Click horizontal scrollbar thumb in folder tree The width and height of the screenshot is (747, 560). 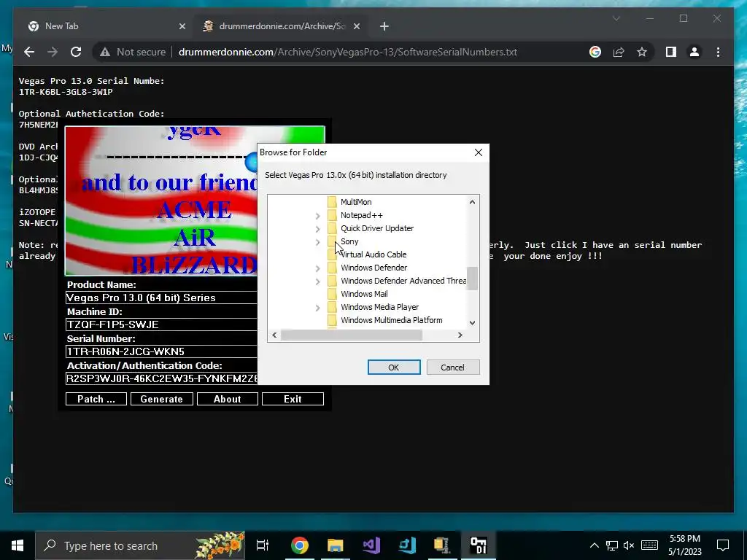[352, 335]
